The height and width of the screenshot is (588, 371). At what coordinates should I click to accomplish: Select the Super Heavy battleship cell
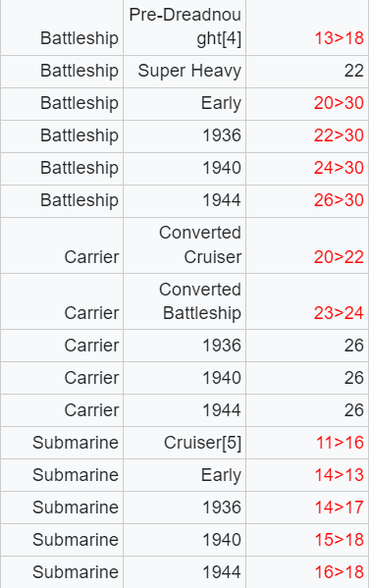pos(185,72)
